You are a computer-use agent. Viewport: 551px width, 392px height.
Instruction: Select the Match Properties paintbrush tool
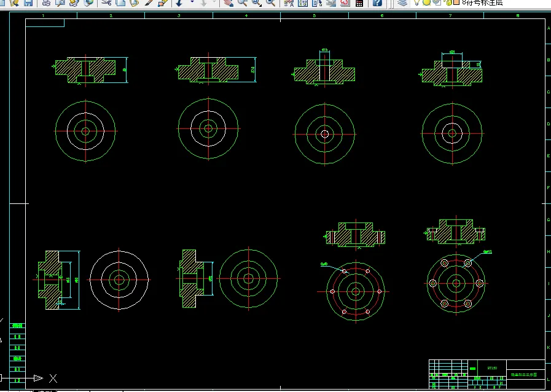pyautogui.click(x=149, y=3)
